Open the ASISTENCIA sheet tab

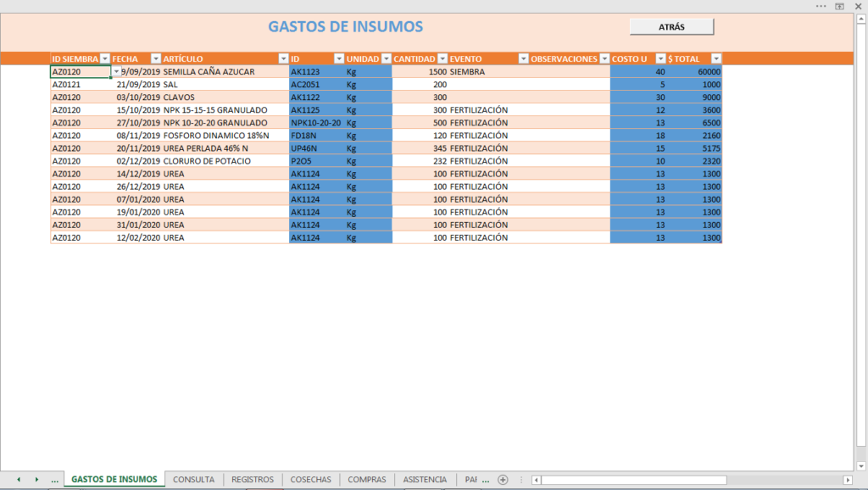(425, 480)
